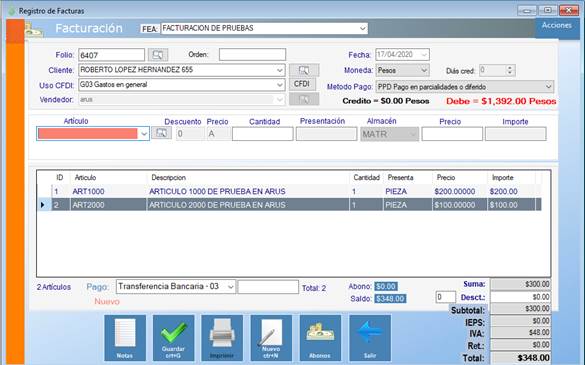The height and width of the screenshot is (365, 585).
Task: Click the Cantidad entry field
Action: (263, 134)
